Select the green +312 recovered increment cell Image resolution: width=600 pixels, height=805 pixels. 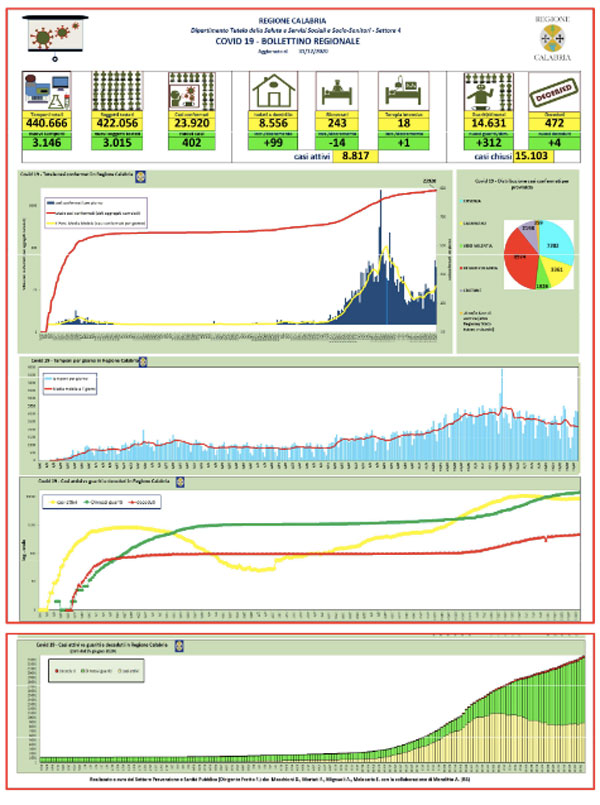[x=489, y=143]
